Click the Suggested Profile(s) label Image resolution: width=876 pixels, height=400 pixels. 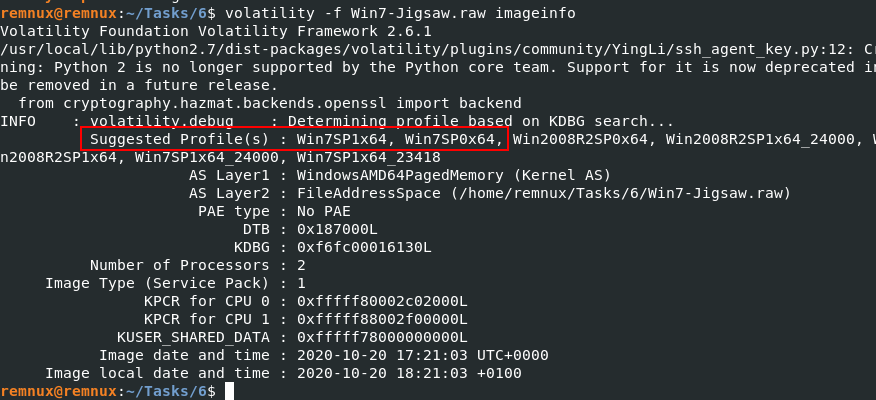click(179, 139)
